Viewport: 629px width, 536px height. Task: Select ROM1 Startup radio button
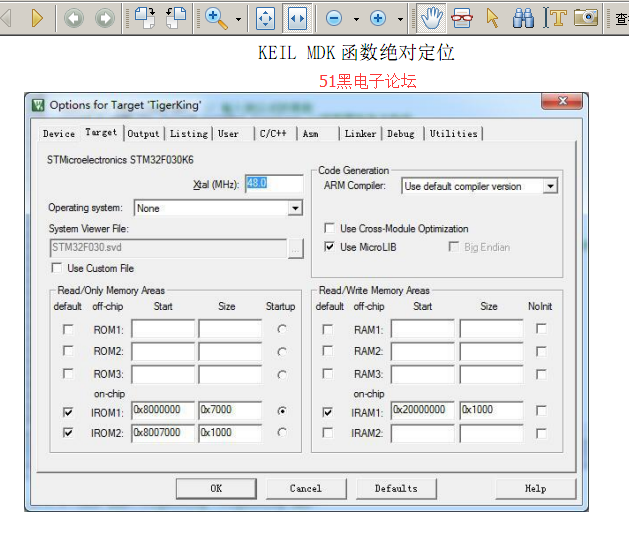click(x=282, y=329)
